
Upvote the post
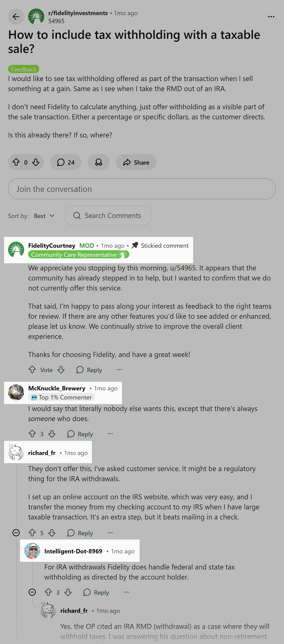point(16,162)
